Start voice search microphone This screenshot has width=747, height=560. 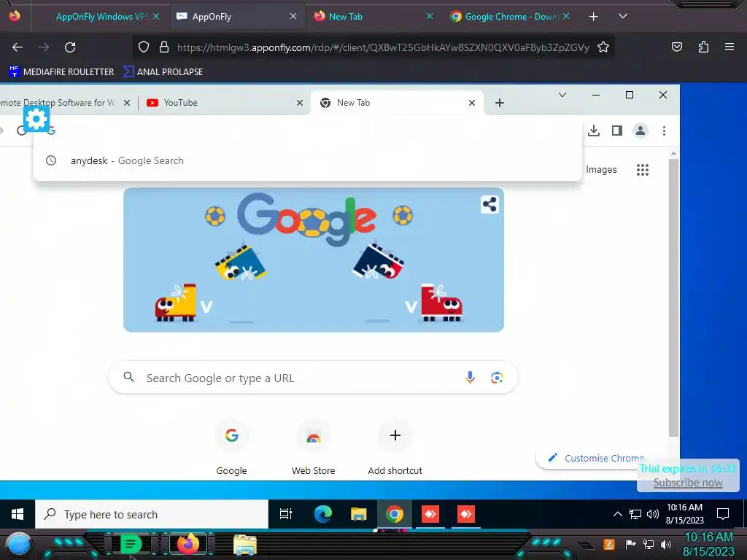point(470,378)
